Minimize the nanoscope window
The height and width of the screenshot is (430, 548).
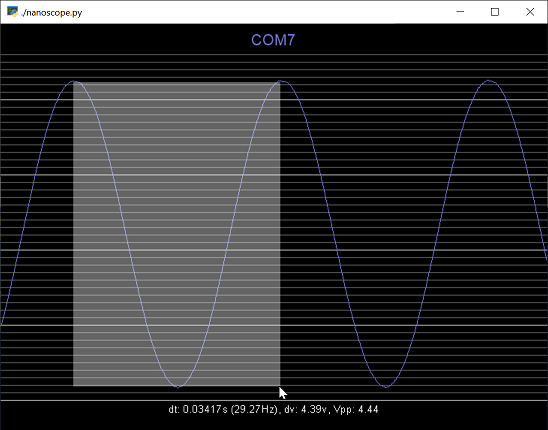coord(460,12)
